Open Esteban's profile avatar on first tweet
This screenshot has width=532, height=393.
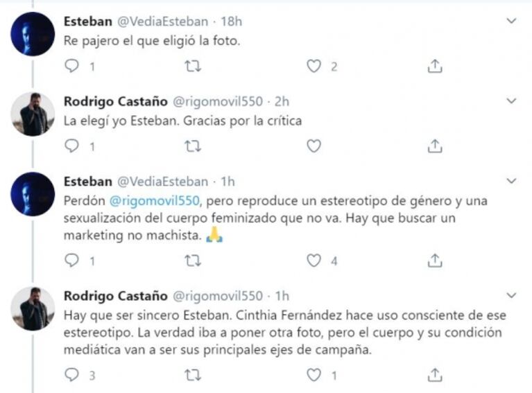[33, 35]
